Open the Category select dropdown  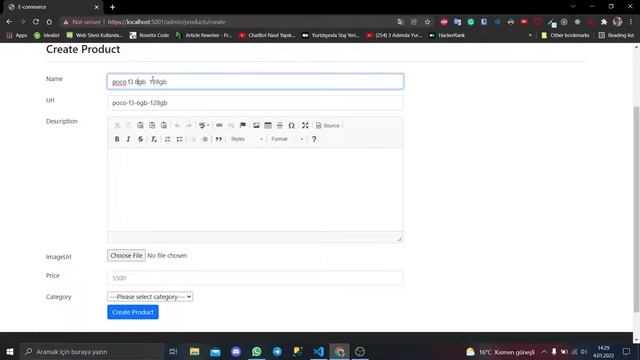(150, 297)
